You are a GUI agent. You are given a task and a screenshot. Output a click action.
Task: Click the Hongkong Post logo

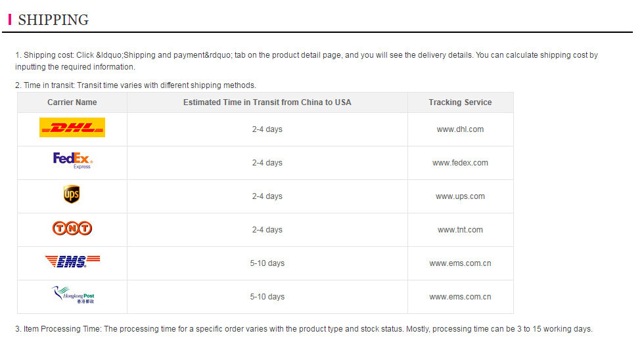[73, 296]
